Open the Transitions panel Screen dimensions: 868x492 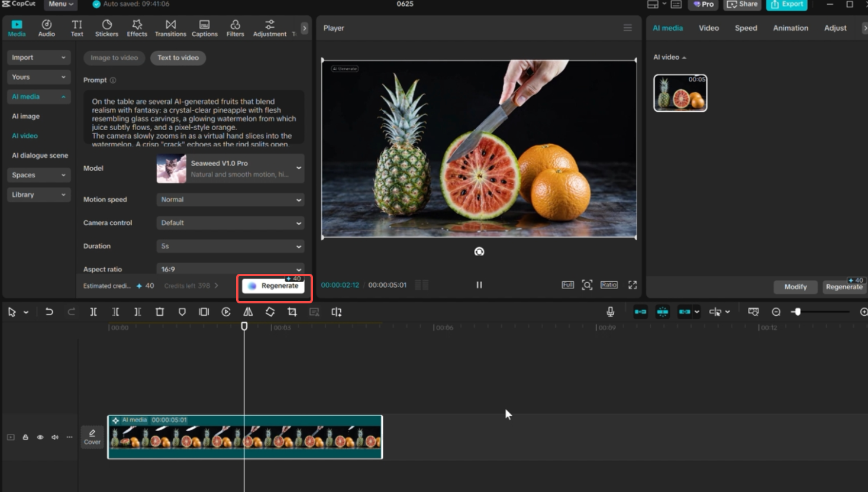click(x=170, y=27)
